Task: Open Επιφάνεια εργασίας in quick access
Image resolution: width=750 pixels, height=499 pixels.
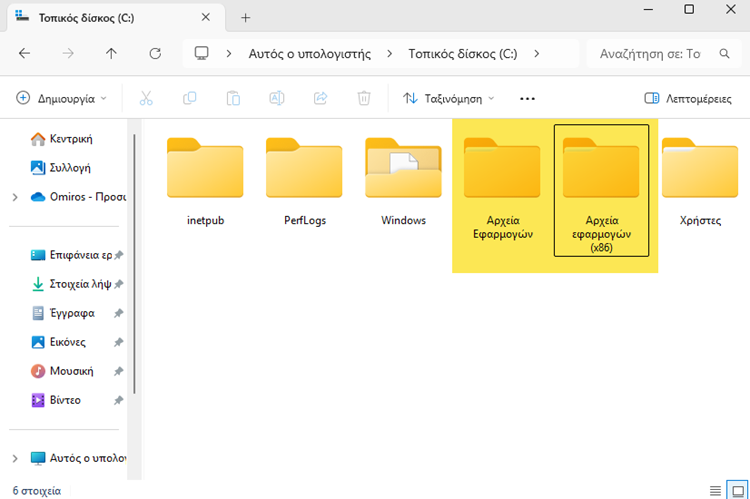Action: click(x=71, y=255)
